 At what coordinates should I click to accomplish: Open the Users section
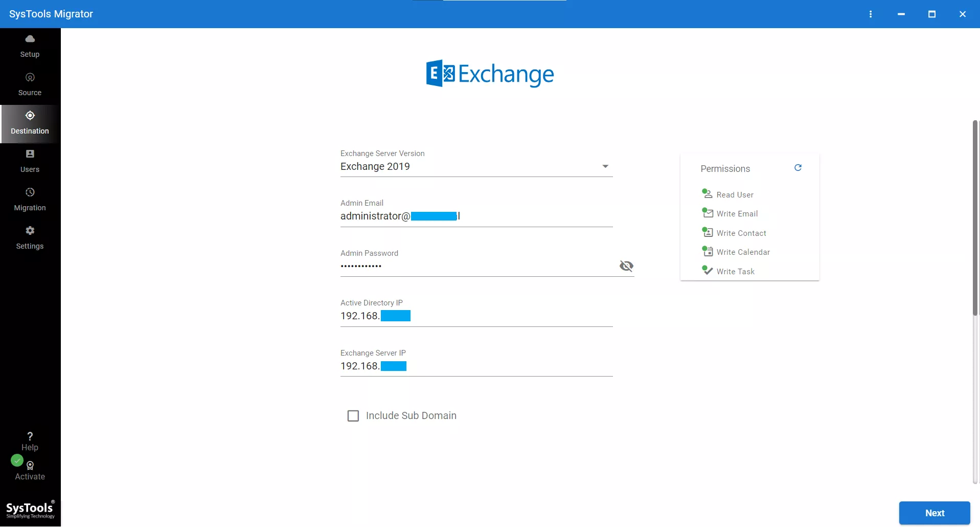click(30, 161)
